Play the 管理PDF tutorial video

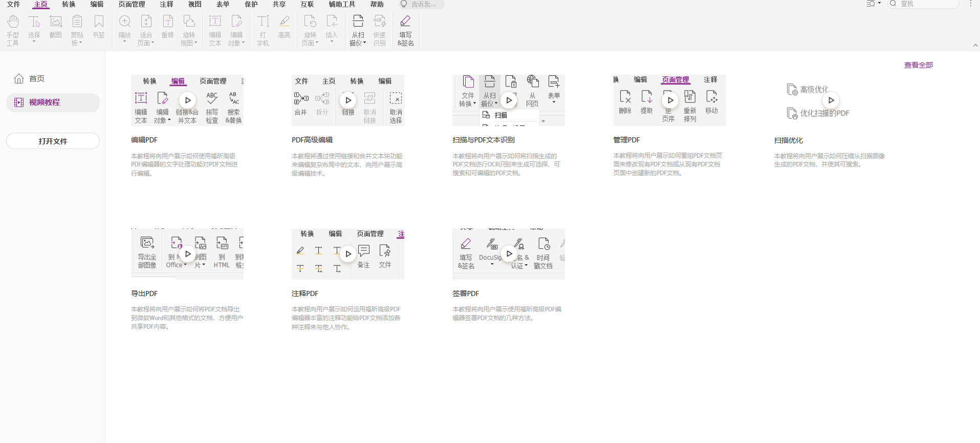(x=670, y=100)
